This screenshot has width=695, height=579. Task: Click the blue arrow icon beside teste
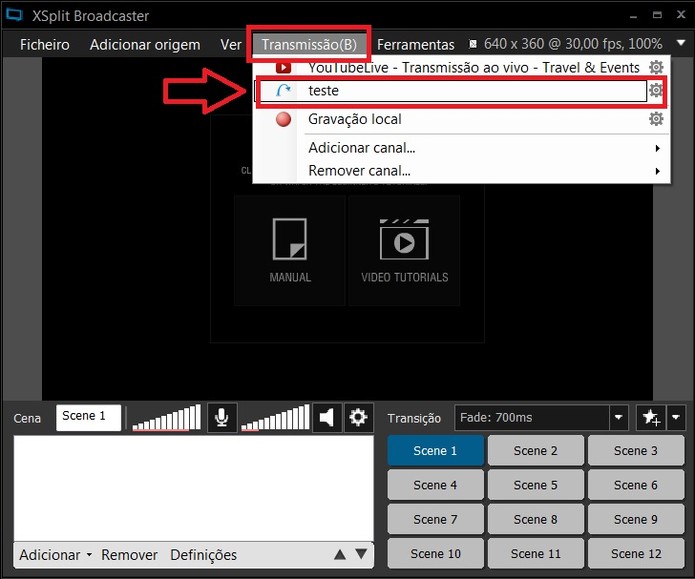click(x=283, y=90)
